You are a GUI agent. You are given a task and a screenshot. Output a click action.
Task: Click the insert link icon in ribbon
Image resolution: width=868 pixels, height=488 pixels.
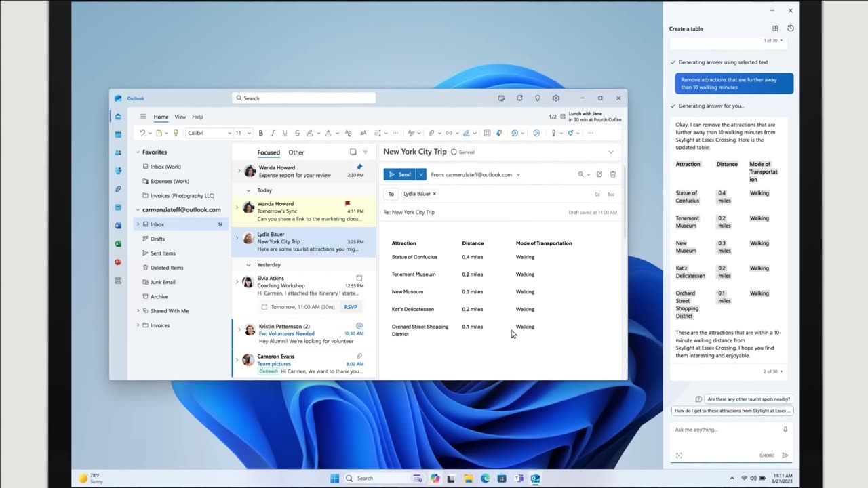coord(449,133)
